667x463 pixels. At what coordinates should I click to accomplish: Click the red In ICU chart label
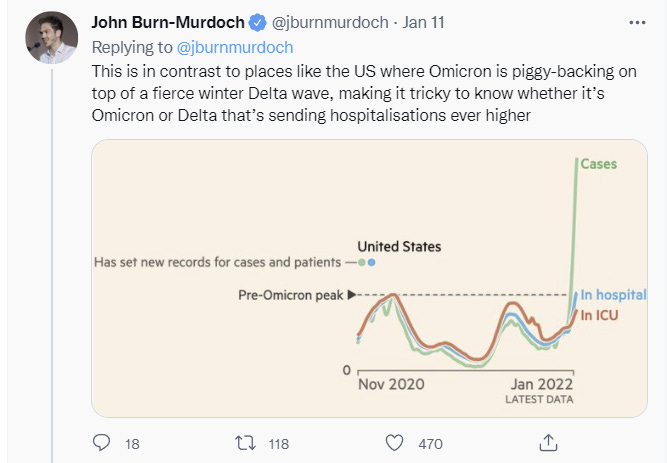pyautogui.click(x=600, y=316)
